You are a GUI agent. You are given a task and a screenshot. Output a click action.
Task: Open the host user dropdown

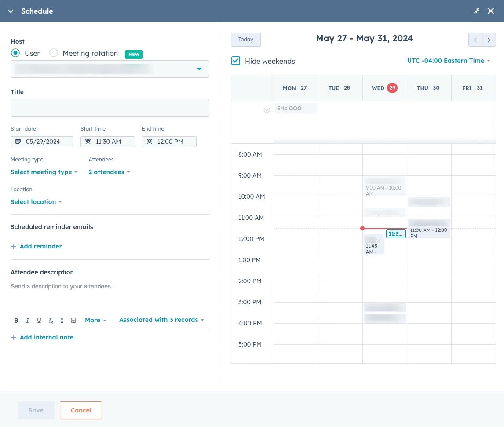(x=110, y=69)
